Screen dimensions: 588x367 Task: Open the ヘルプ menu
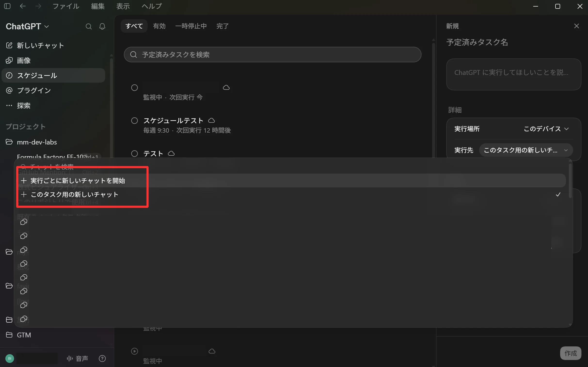pyautogui.click(x=152, y=6)
